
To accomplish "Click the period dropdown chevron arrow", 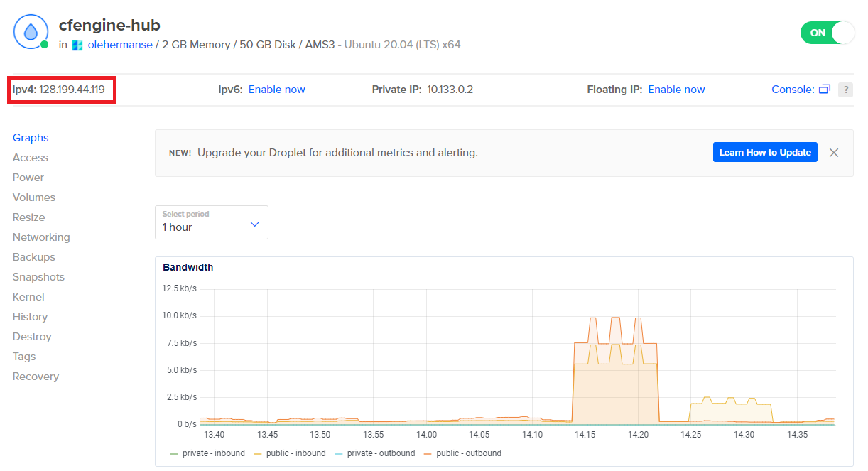I will click(255, 224).
